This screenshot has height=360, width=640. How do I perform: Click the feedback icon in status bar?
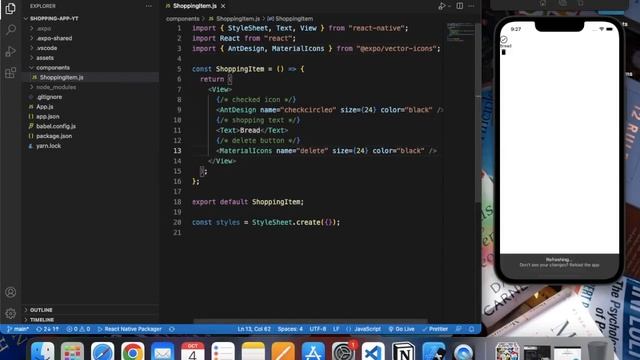tap(459, 329)
